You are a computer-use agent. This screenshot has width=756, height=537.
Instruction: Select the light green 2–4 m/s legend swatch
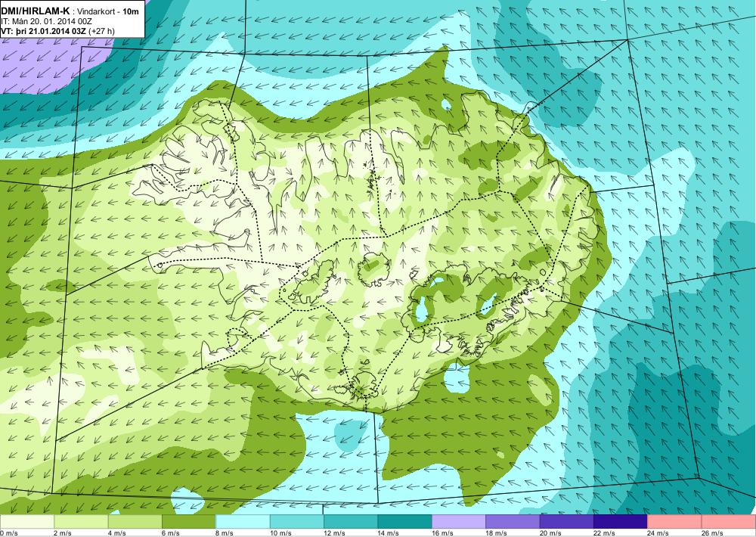tap(81, 522)
